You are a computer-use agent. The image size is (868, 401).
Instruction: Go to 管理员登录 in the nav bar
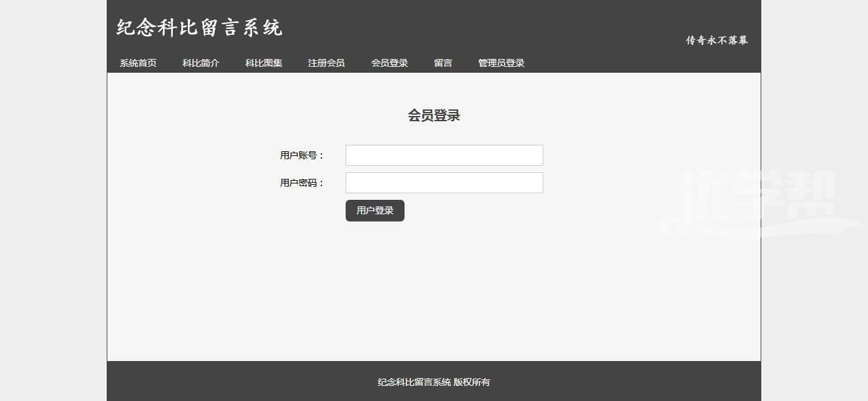click(501, 64)
